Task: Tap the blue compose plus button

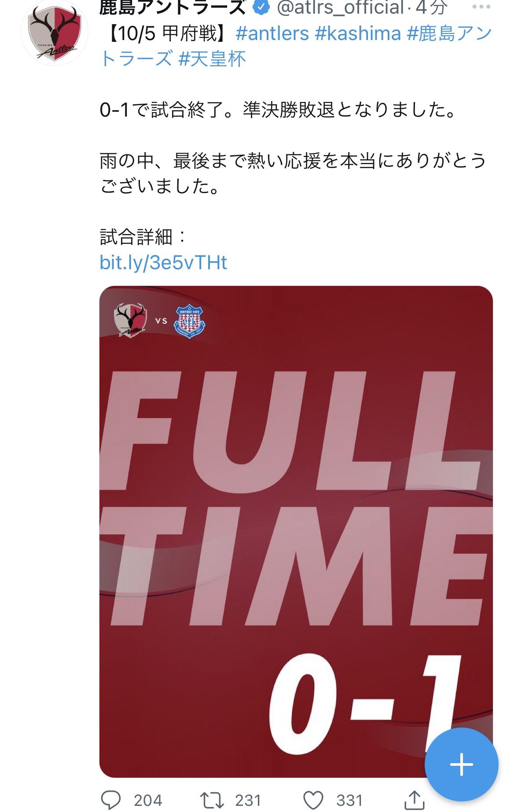Action: [461, 764]
